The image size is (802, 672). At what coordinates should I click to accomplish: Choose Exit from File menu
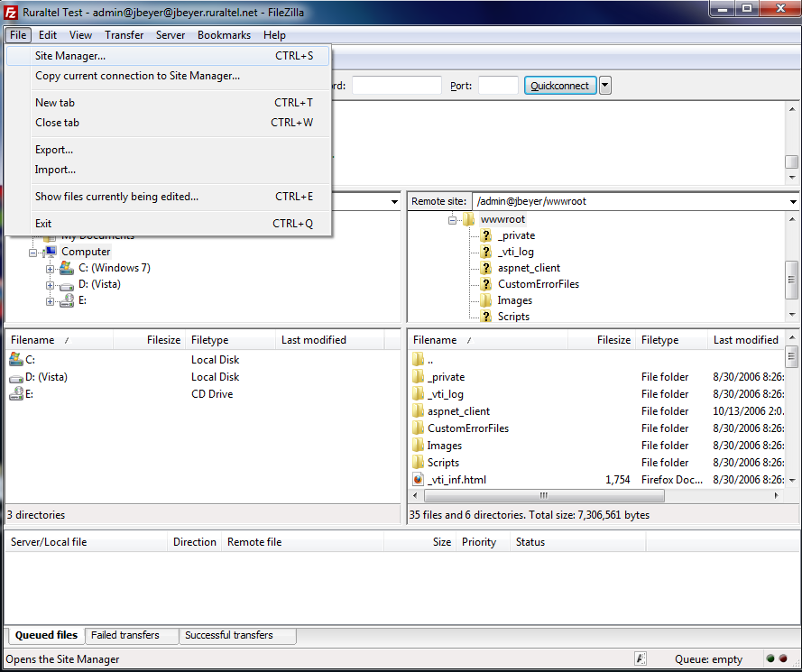(168, 224)
